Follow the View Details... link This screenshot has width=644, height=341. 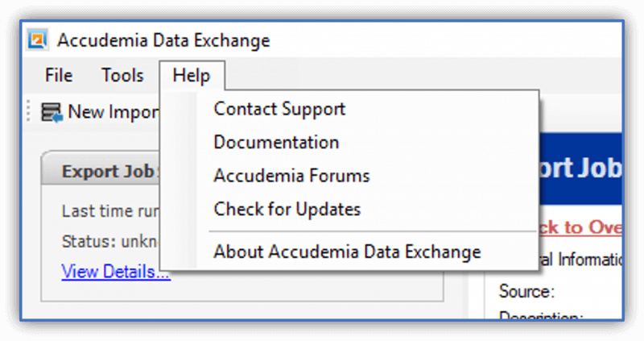point(116,272)
